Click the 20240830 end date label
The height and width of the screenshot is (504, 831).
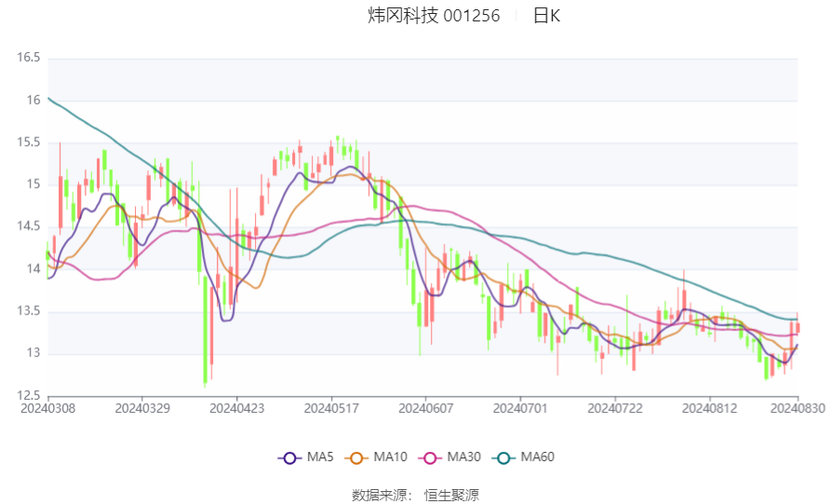797,408
